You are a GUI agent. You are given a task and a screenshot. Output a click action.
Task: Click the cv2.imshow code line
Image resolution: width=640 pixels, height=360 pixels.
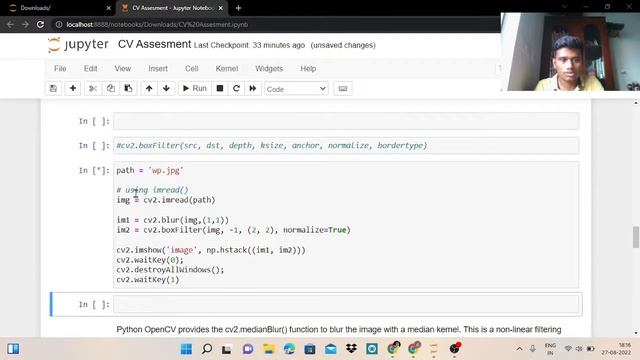click(211, 250)
